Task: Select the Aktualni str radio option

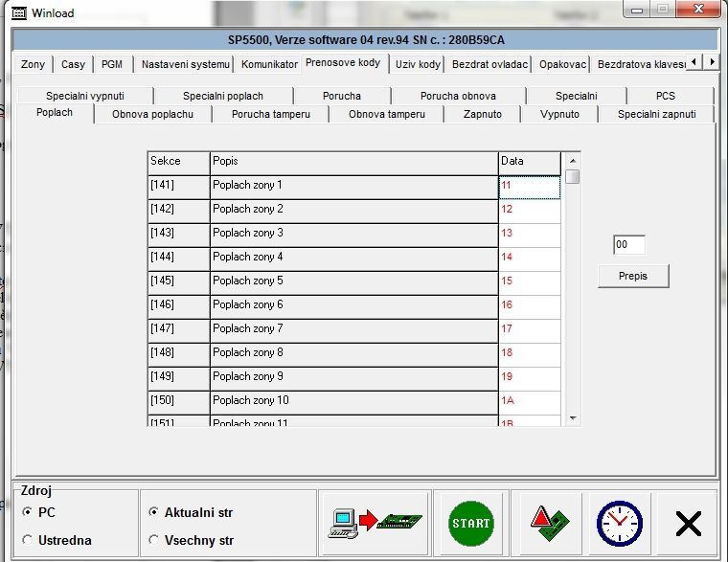Action: [x=154, y=512]
